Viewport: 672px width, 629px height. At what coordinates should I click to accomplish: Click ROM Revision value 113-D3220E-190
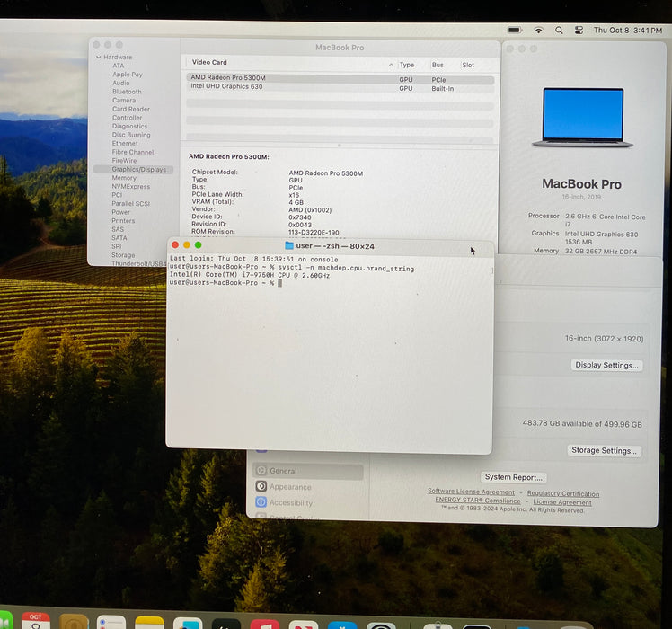[314, 233]
